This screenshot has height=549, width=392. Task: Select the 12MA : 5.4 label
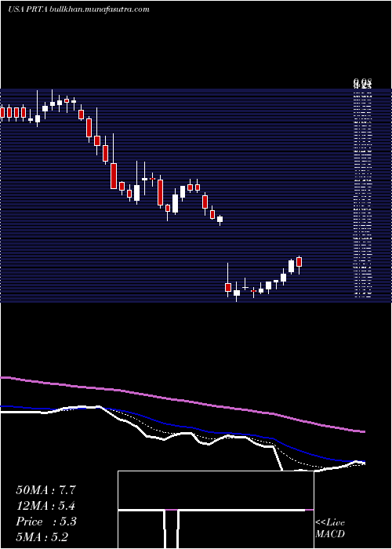pos(45,506)
